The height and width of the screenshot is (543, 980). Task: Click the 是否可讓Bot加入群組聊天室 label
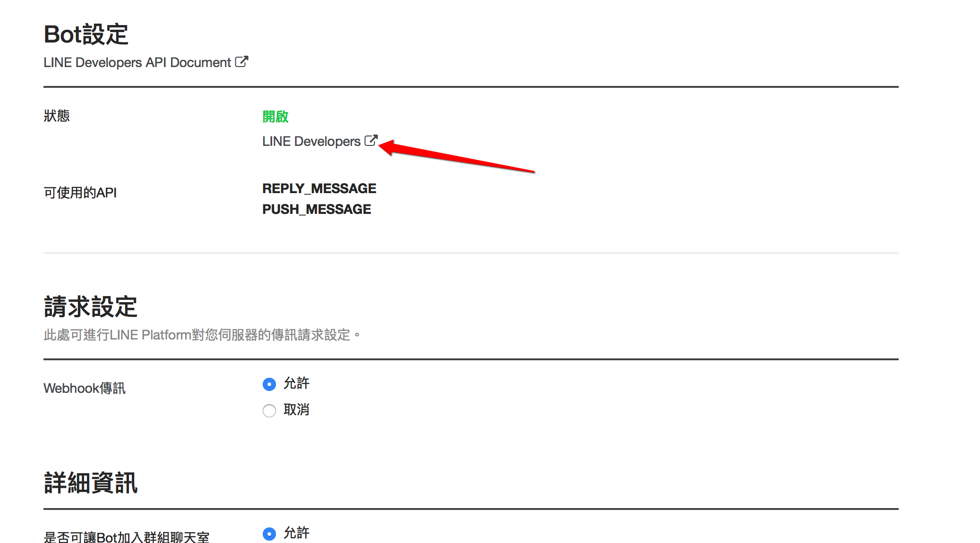(x=126, y=537)
